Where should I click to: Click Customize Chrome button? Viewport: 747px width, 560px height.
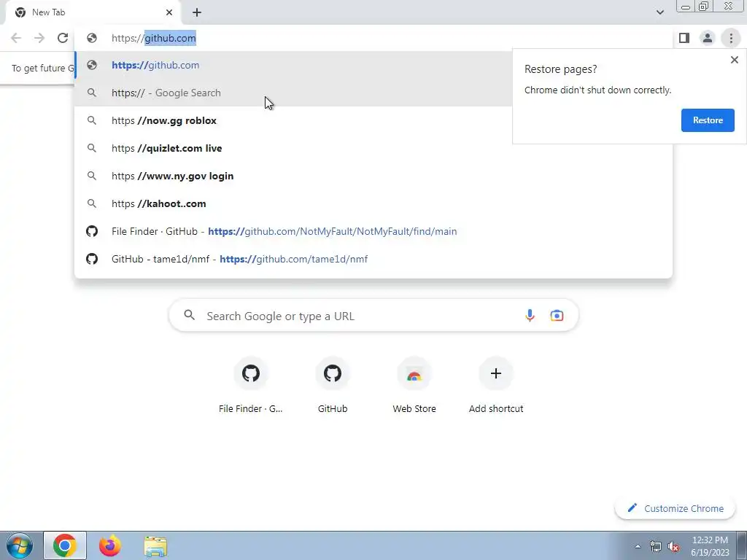[675, 508]
